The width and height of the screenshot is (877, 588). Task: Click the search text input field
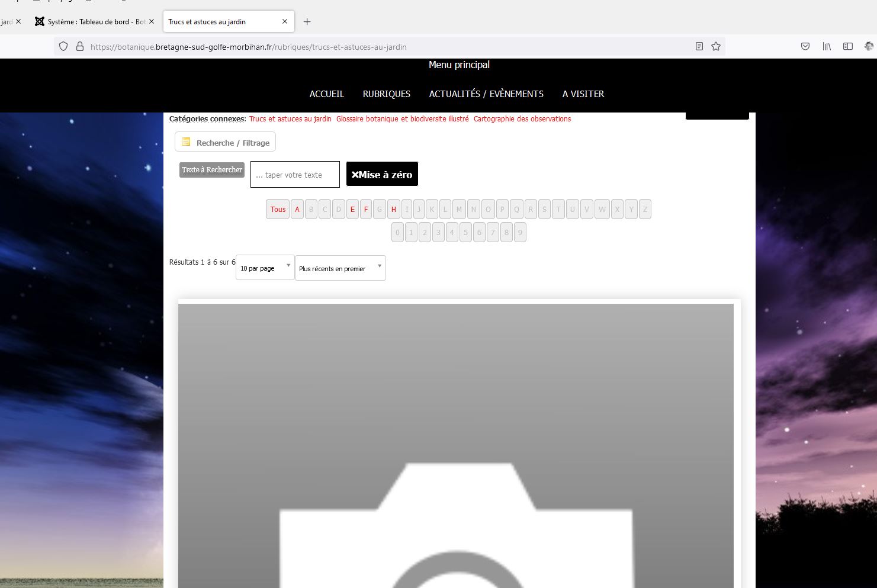(295, 175)
